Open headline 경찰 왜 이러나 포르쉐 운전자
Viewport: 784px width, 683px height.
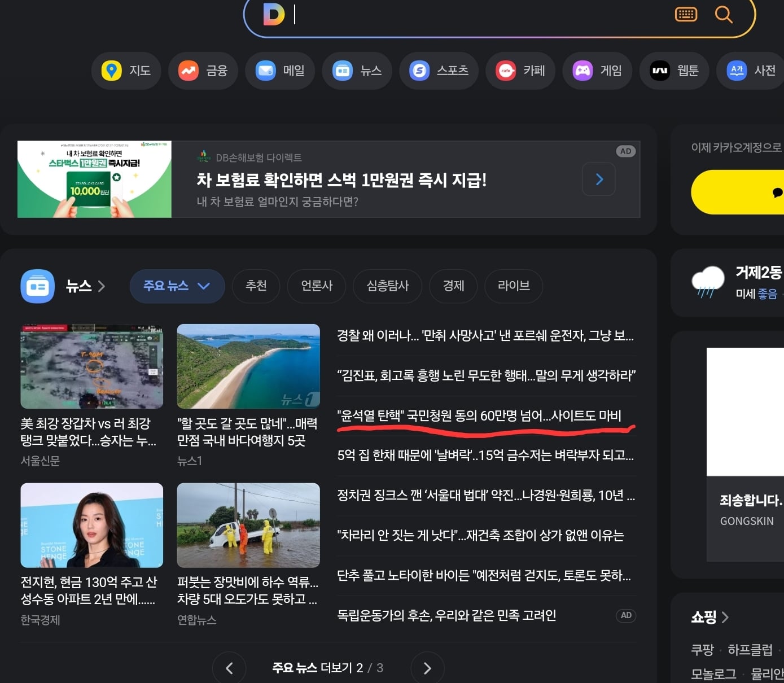(x=485, y=336)
